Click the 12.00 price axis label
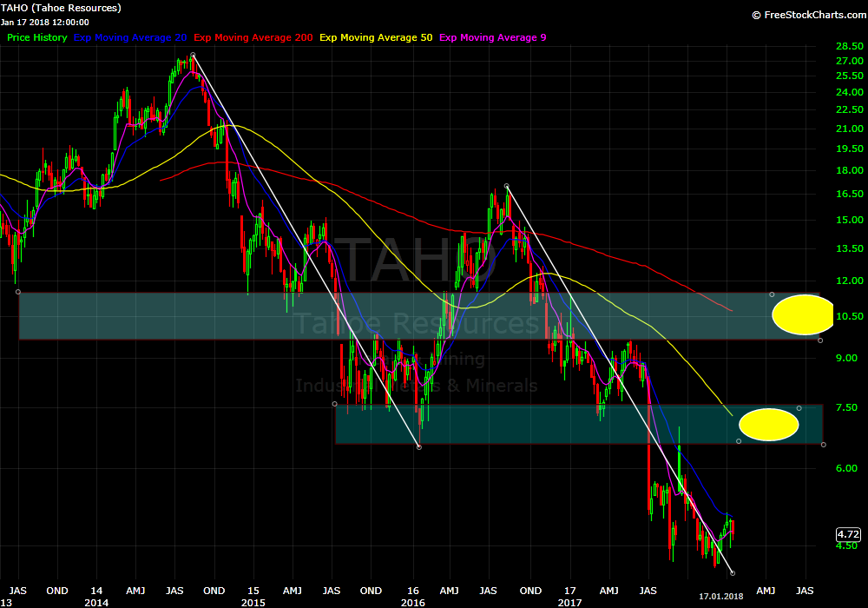868x608 pixels. tap(850, 281)
